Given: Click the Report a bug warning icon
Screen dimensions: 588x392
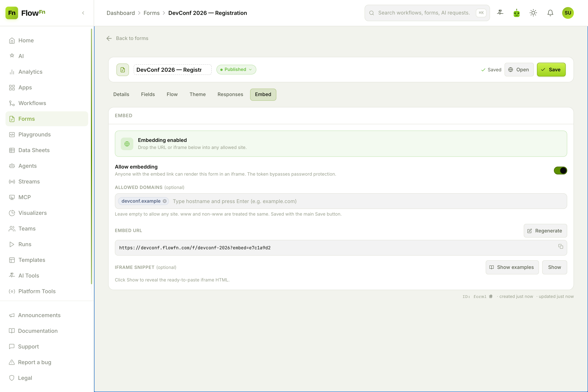Looking at the screenshot, I should [12, 362].
